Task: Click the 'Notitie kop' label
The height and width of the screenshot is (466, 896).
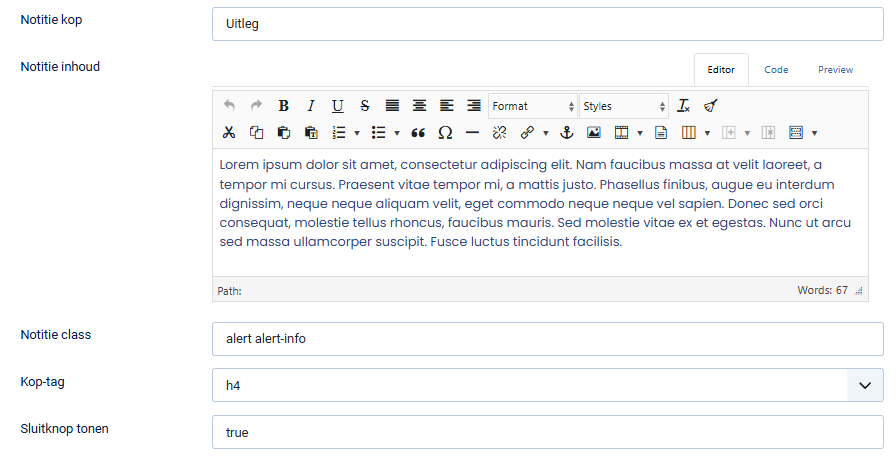Action: click(x=51, y=20)
